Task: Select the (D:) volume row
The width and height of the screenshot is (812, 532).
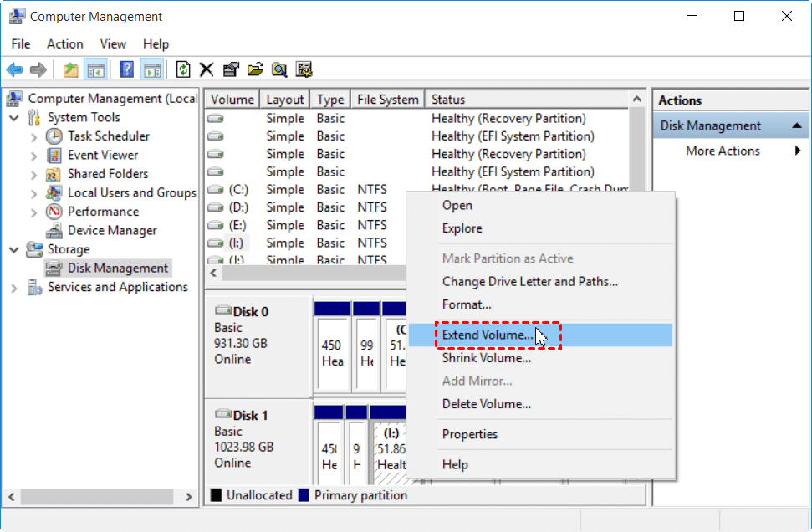Action: [x=305, y=207]
